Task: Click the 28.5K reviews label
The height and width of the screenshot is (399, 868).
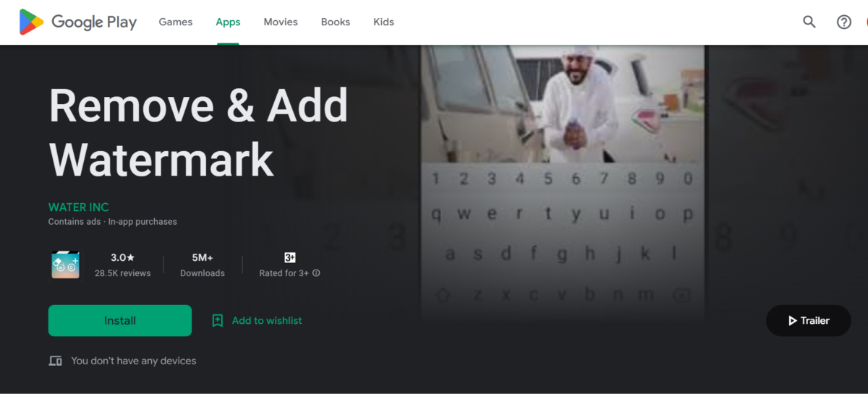Action: coord(122,273)
